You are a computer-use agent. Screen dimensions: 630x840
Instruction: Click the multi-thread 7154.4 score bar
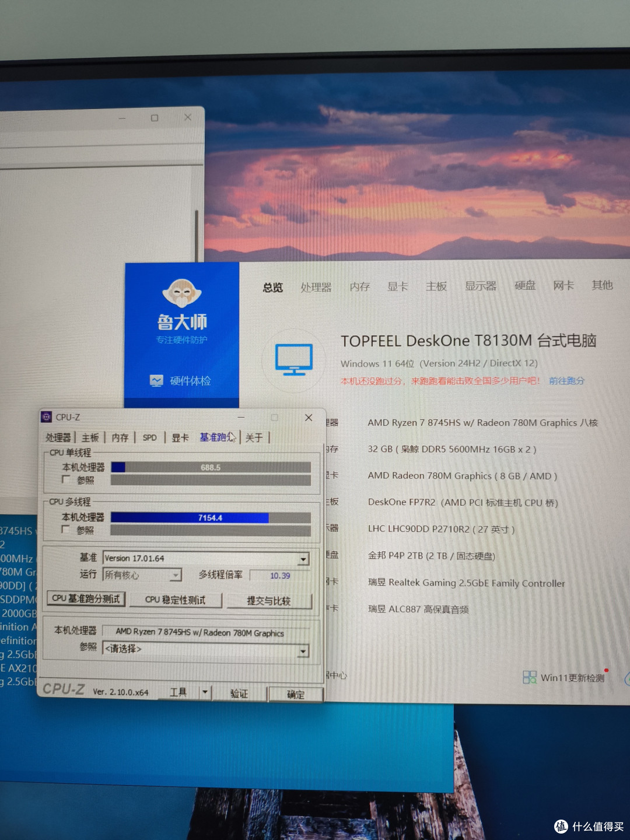point(211,517)
